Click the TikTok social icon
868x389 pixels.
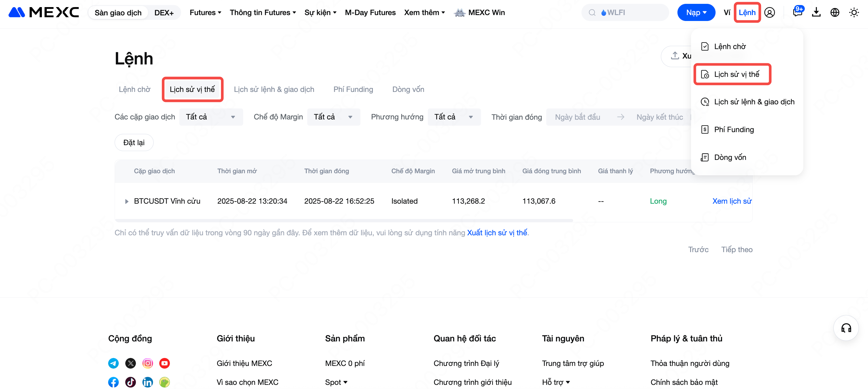pos(130,382)
